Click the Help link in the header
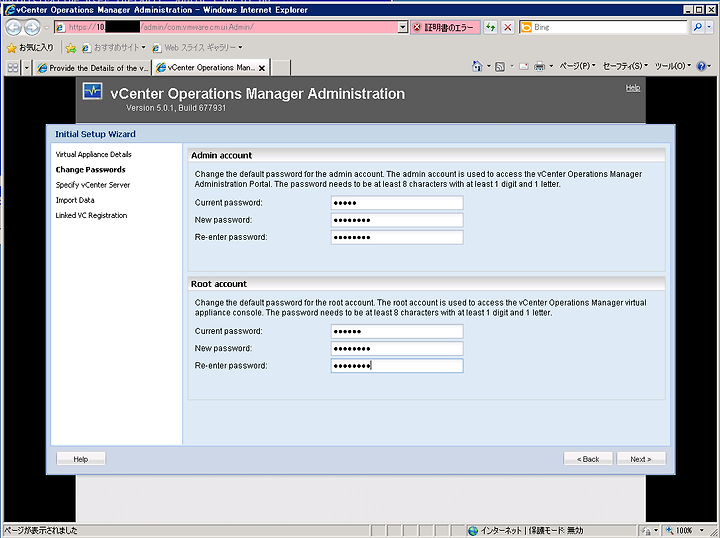This screenshot has height=538, width=720. coord(633,88)
